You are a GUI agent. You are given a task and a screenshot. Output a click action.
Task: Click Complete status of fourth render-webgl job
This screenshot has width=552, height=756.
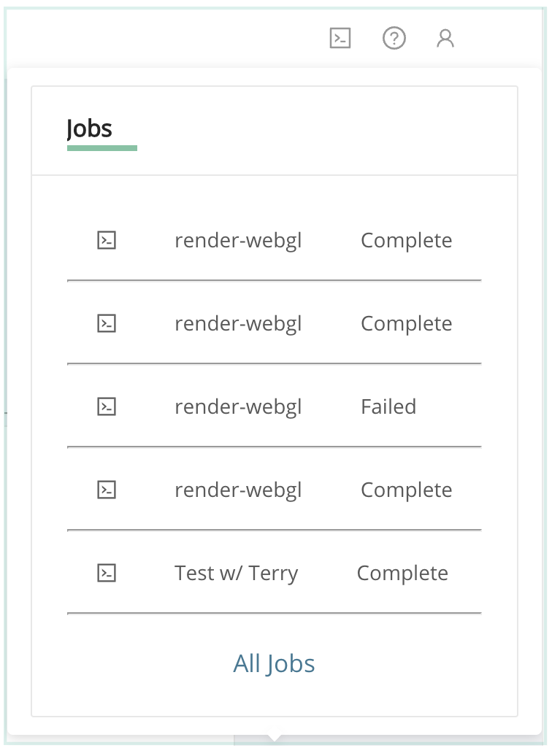coord(406,490)
